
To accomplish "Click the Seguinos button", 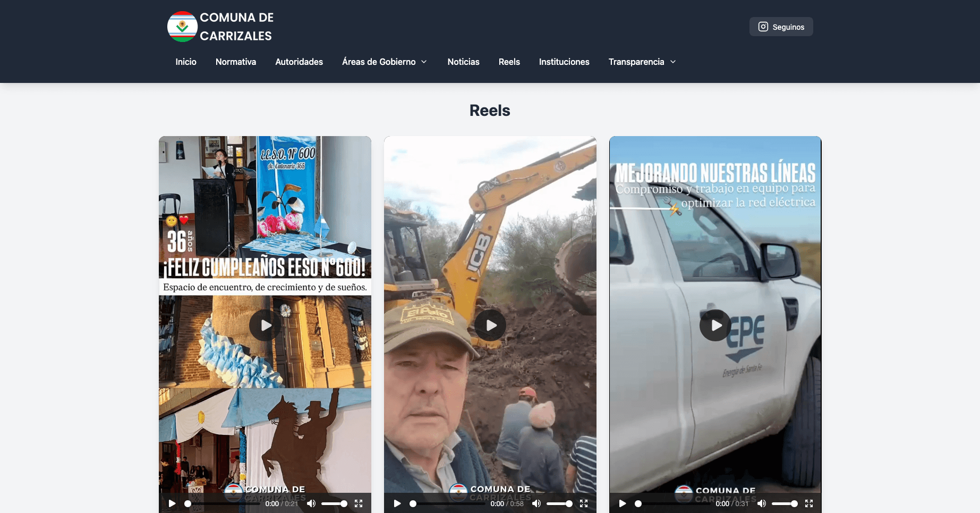I will click(x=781, y=27).
